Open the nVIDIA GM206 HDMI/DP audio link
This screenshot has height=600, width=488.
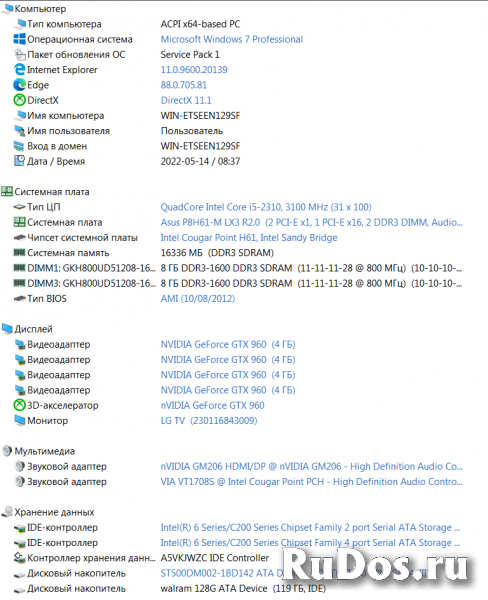point(311,466)
